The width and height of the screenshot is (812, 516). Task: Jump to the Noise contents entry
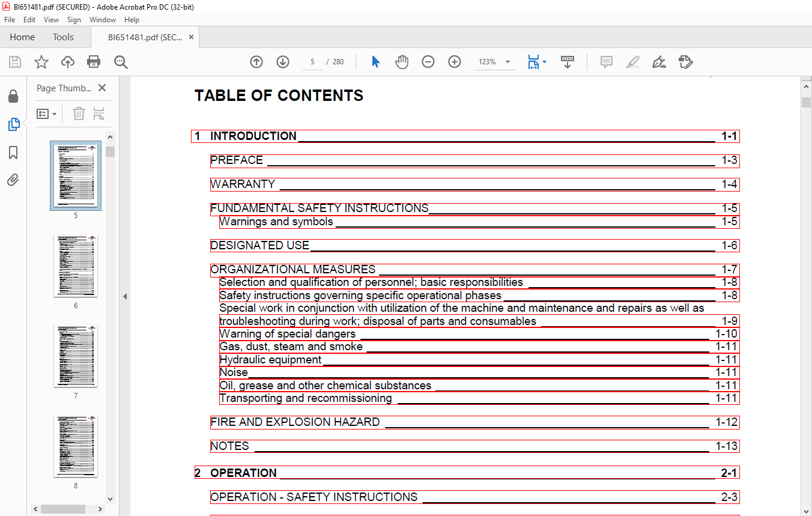pyautogui.click(x=479, y=372)
